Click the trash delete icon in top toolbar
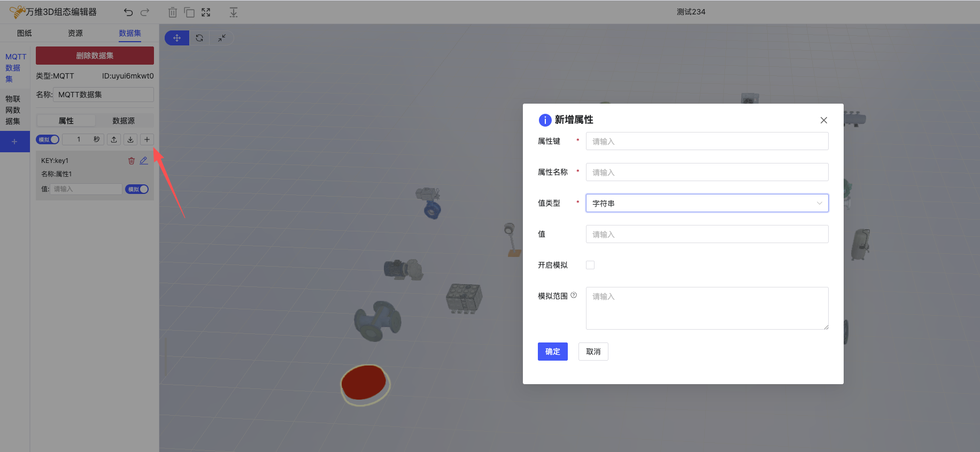The image size is (980, 452). (x=172, y=12)
